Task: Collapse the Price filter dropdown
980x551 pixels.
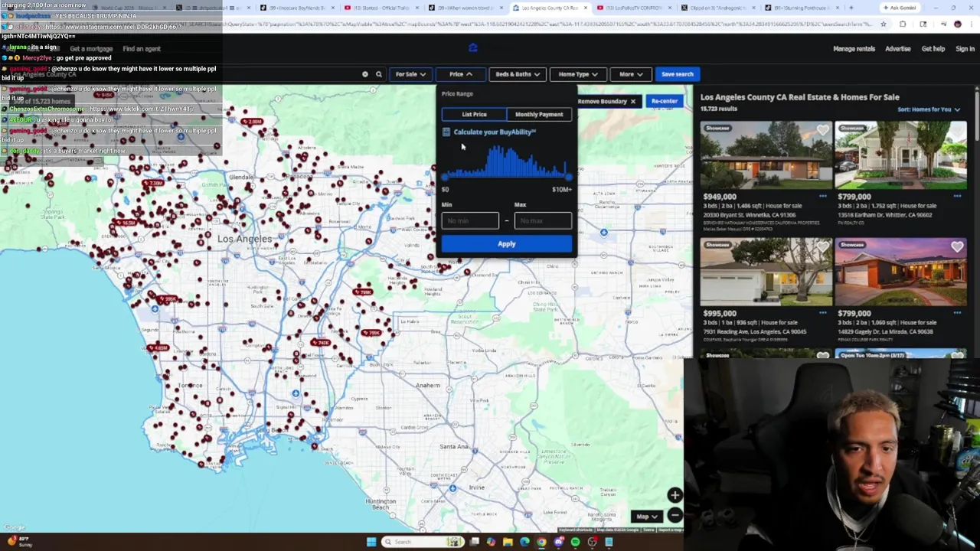Action: click(460, 74)
